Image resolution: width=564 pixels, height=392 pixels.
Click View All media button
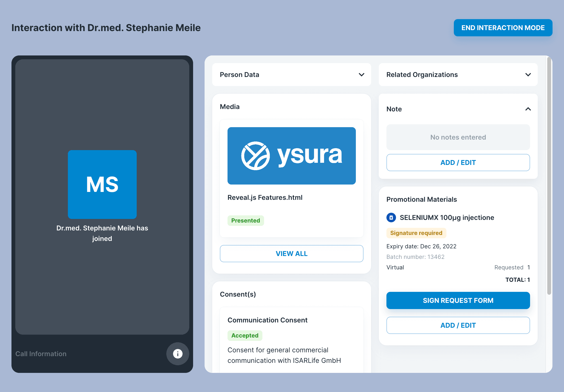pyautogui.click(x=292, y=253)
